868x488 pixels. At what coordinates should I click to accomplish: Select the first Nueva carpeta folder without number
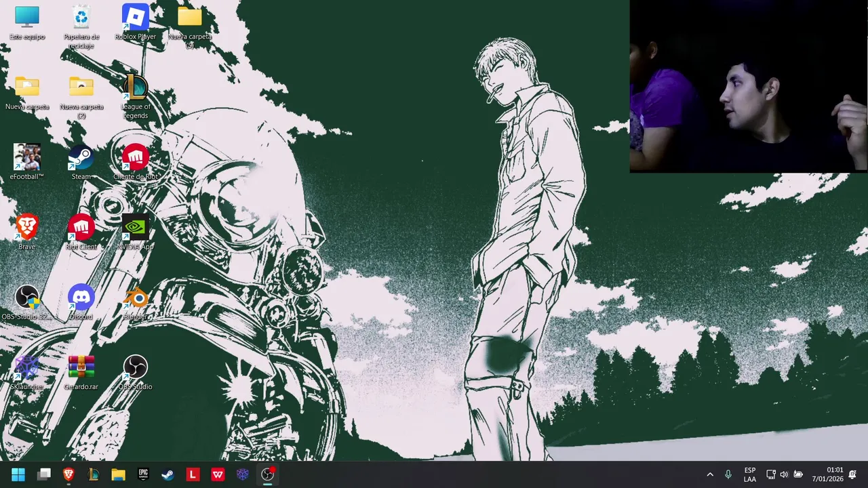(27, 94)
